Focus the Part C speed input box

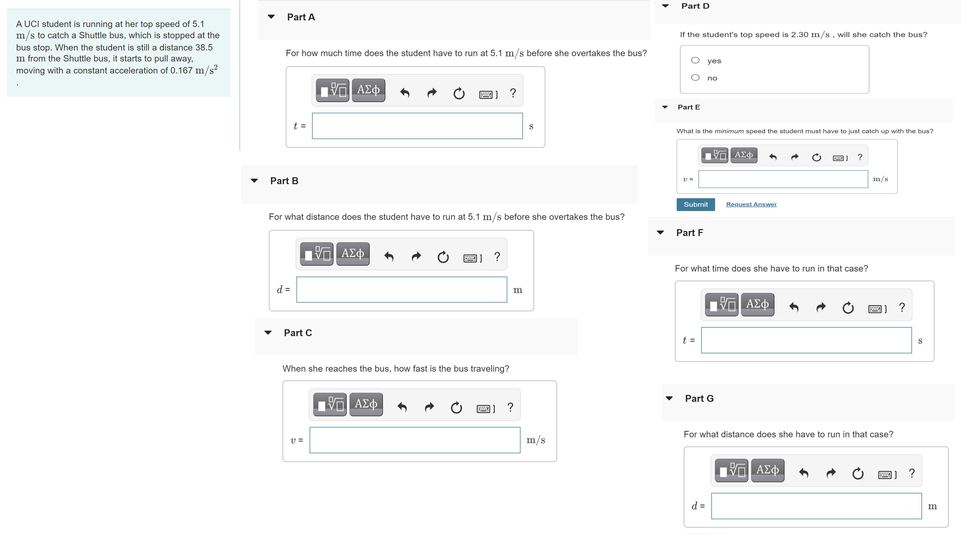(x=415, y=440)
